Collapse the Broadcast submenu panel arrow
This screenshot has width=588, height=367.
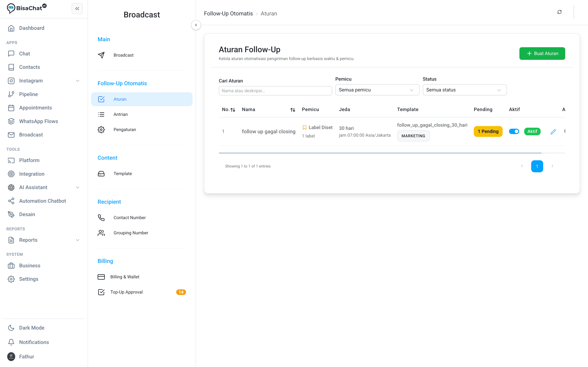[196, 25]
